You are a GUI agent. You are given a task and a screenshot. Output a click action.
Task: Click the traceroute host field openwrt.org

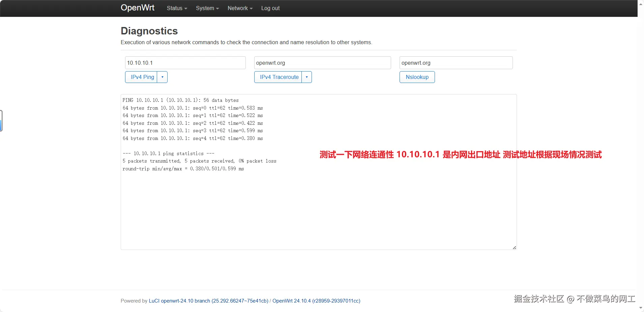[x=322, y=63]
